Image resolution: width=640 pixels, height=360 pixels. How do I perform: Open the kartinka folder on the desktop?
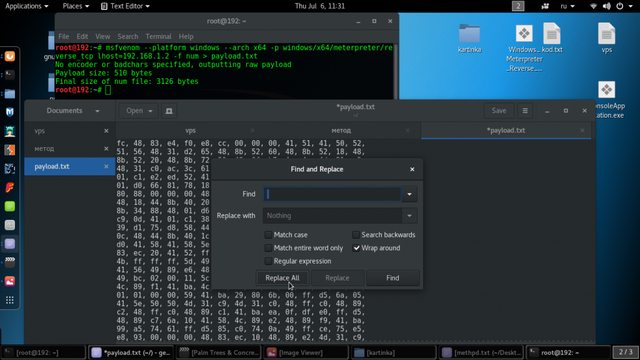469,38
